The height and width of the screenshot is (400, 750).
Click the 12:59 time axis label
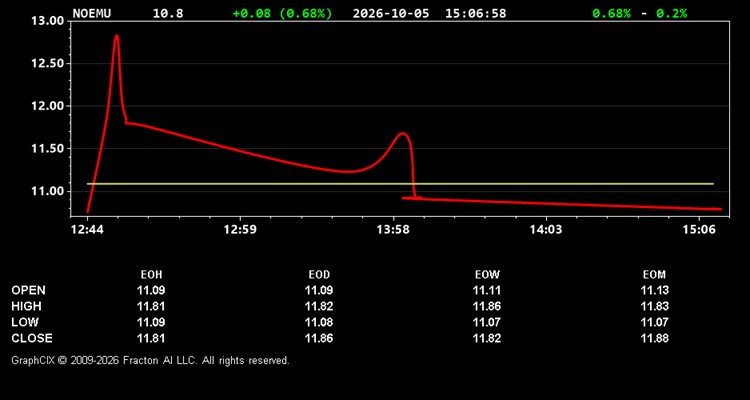pos(240,229)
